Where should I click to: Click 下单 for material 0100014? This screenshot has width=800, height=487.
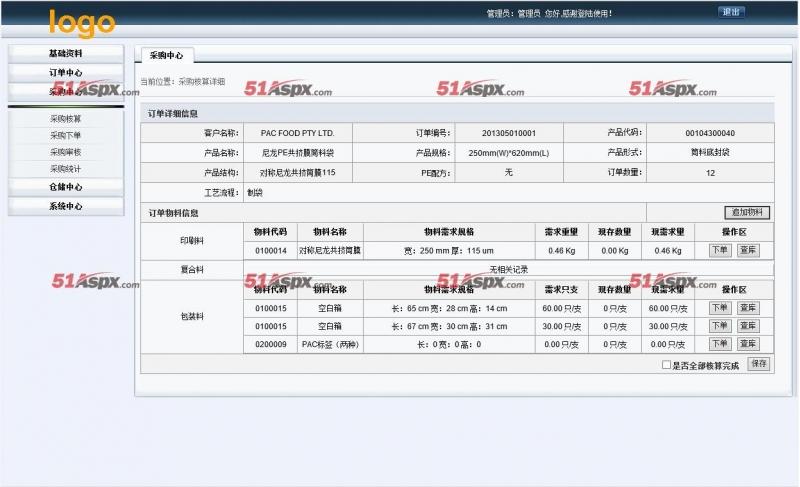tap(720, 250)
